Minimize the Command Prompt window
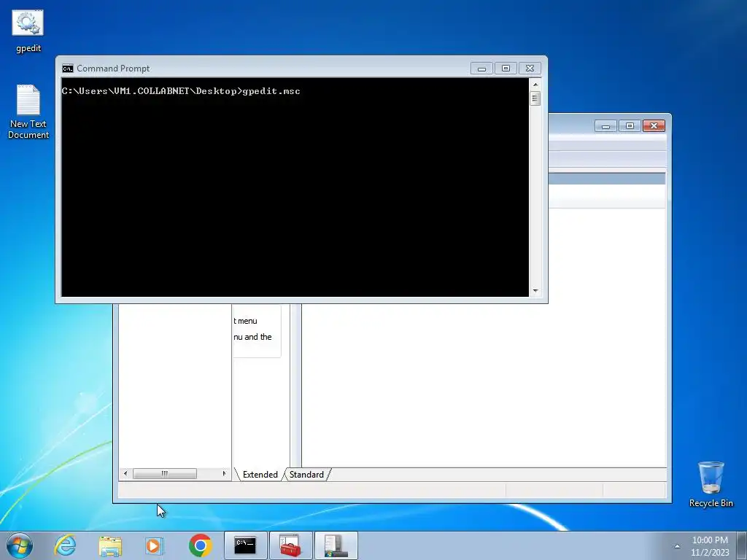Viewport: 747px width, 560px height. (x=481, y=69)
